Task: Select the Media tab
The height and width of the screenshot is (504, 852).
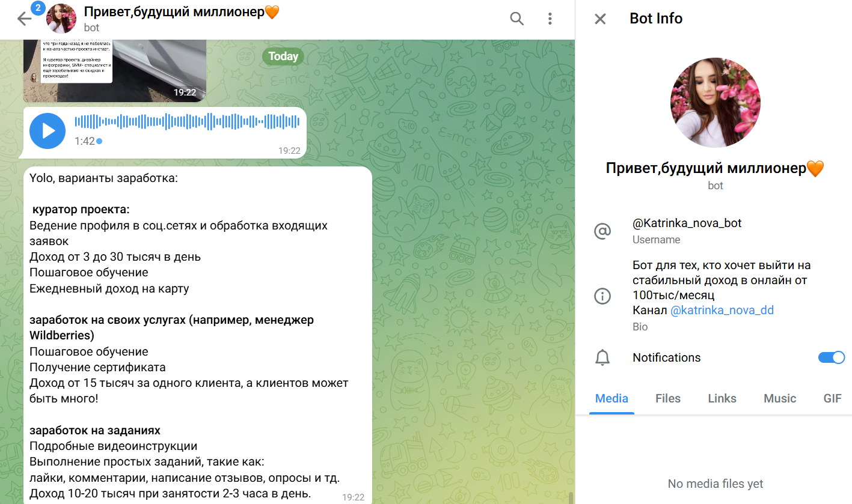Action: [x=611, y=398]
